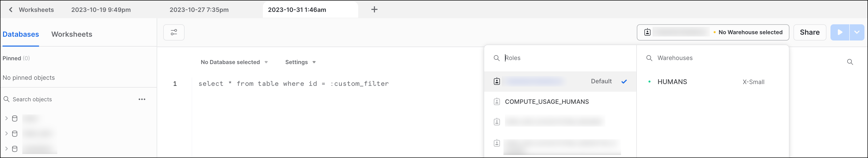
Task: Click the search magnifier on the far right
Action: coord(850,62)
